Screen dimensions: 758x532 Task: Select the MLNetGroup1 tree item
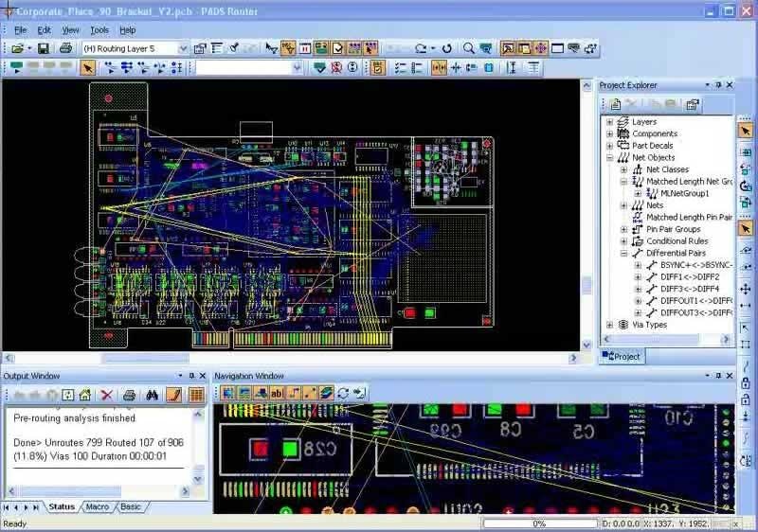tap(684, 194)
